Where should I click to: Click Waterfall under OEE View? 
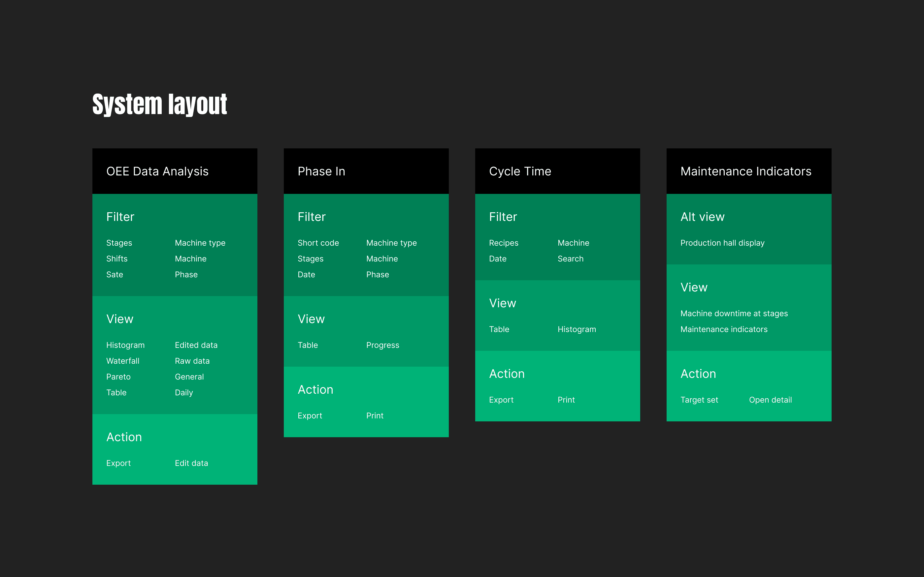coord(122,361)
